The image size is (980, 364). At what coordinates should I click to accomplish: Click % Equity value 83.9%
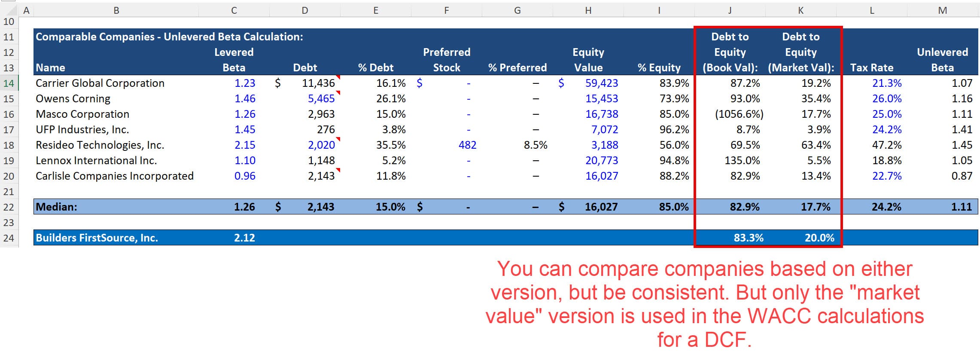(674, 83)
